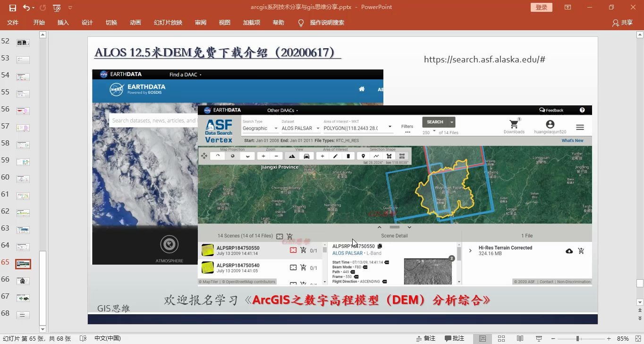This screenshot has width=644, height=344.
Task: Click main slide area scroll-up arrow
Action: pyautogui.click(x=640, y=34)
